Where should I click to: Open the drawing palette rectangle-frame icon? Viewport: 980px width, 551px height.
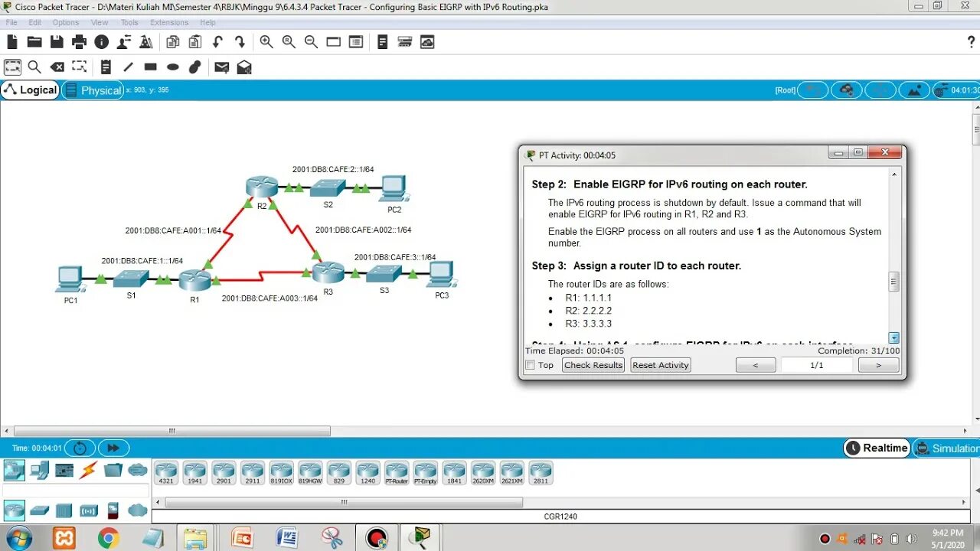coord(333,42)
